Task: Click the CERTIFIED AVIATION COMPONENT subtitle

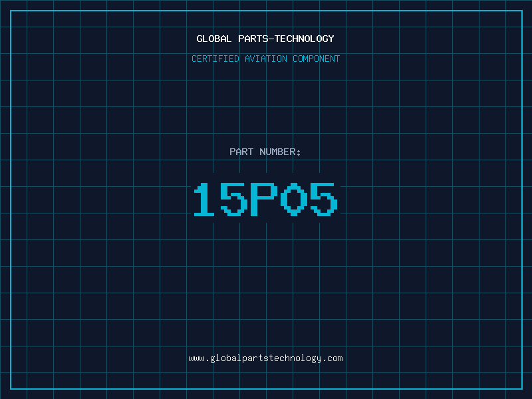Action: coord(265,59)
